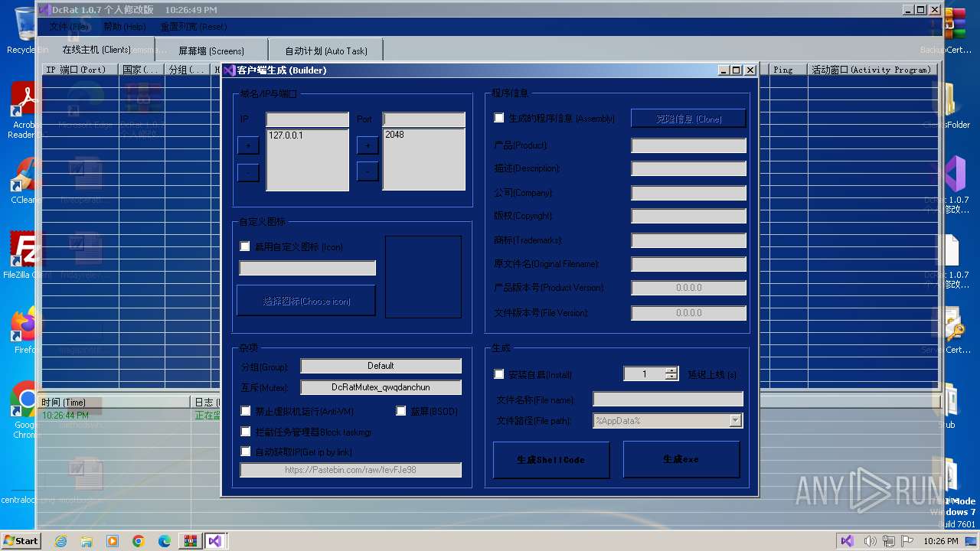Open the Reset menu in DcRat
This screenshot has height=551, width=980.
click(193, 27)
